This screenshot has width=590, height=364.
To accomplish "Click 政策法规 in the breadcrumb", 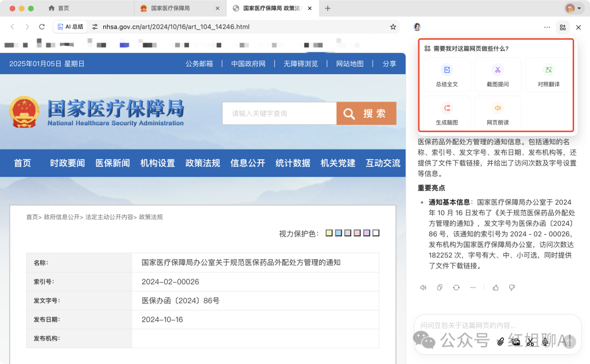I will coord(151,217).
